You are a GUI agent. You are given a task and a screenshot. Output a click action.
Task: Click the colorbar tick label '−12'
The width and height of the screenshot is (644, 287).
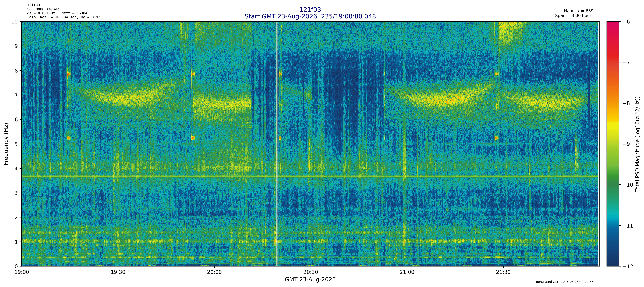coord(628,266)
